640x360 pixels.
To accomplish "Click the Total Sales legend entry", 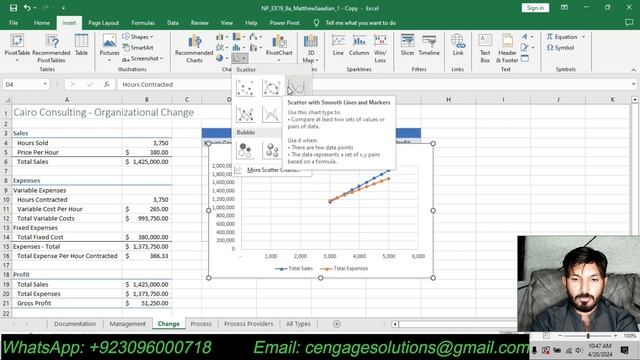I will (x=294, y=269).
